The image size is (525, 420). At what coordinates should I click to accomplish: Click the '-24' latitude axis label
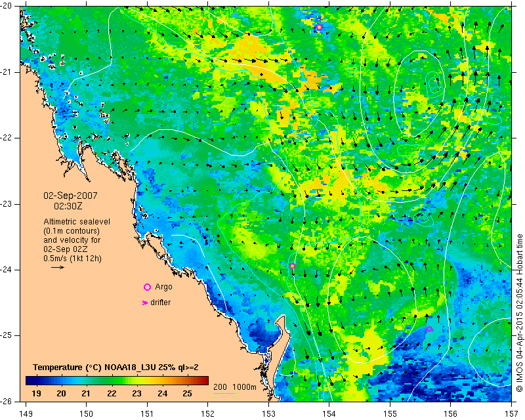7,270
